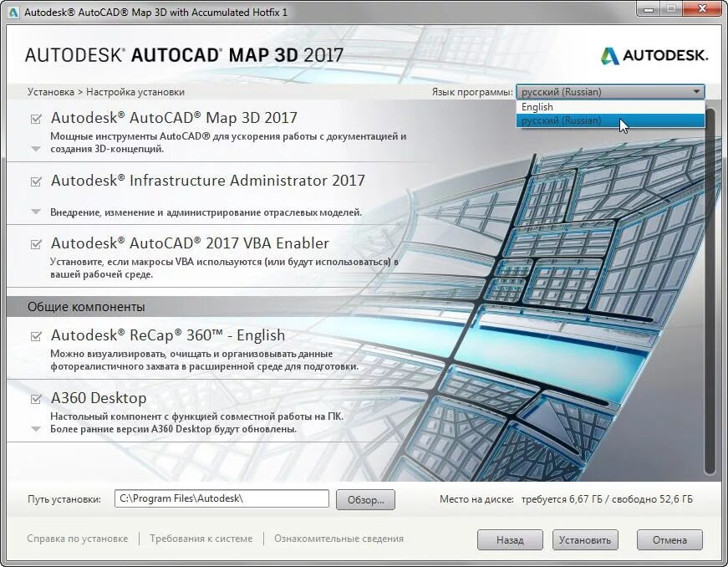This screenshot has height=567, width=728.
Task: Toggle the A360 Desktop checkbox
Action: pos(36,398)
